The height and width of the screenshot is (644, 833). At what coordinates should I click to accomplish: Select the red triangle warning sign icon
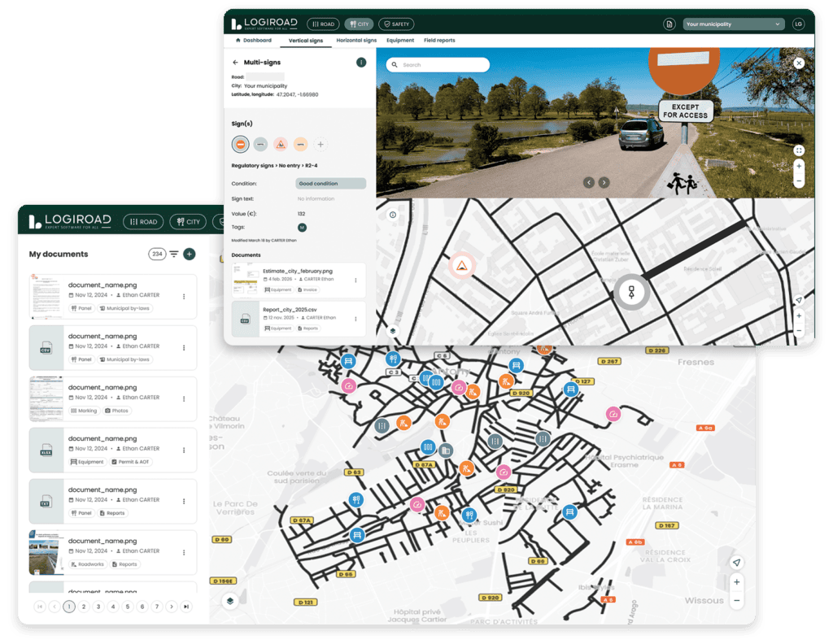point(281,144)
